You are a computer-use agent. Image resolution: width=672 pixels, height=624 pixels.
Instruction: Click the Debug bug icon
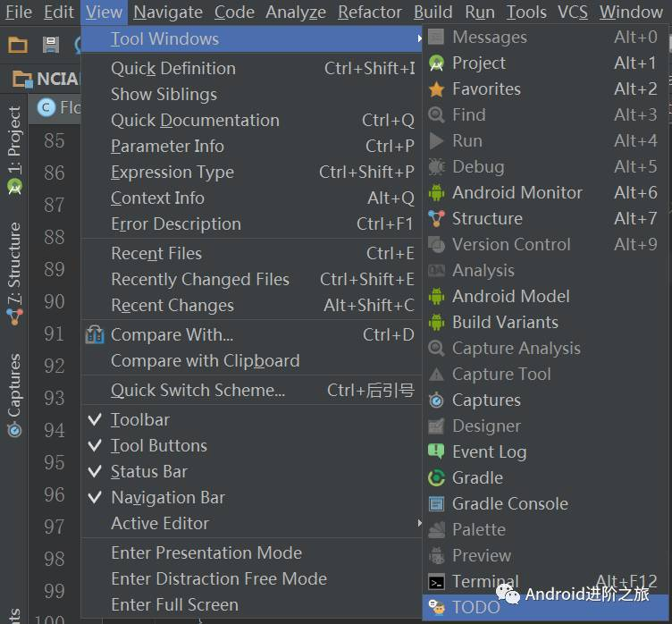(436, 167)
